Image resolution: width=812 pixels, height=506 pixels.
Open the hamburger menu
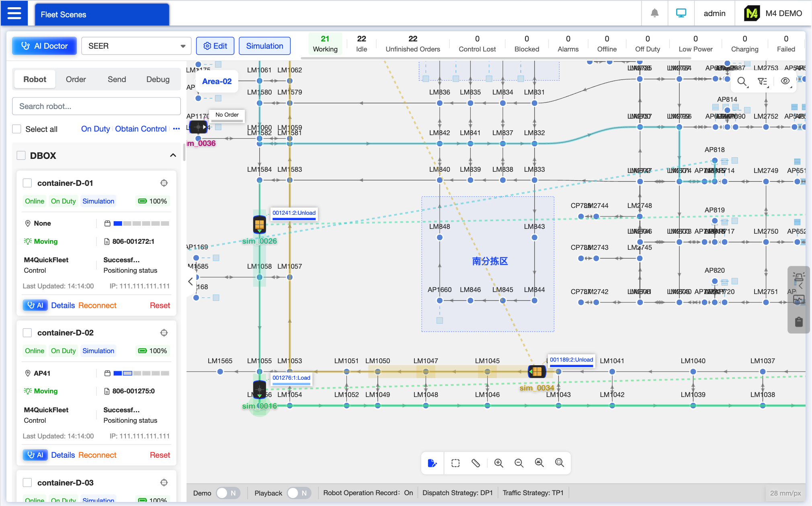[14, 13]
